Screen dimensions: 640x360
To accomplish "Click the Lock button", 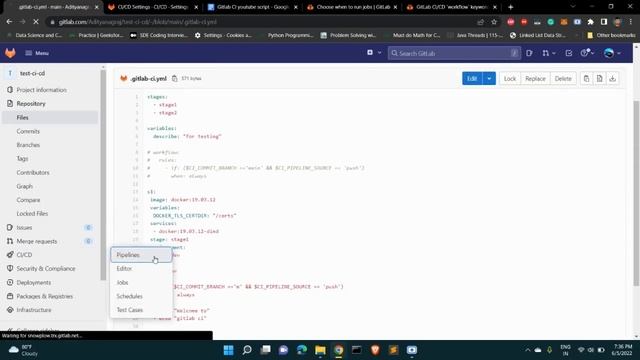I will pos(510,78).
